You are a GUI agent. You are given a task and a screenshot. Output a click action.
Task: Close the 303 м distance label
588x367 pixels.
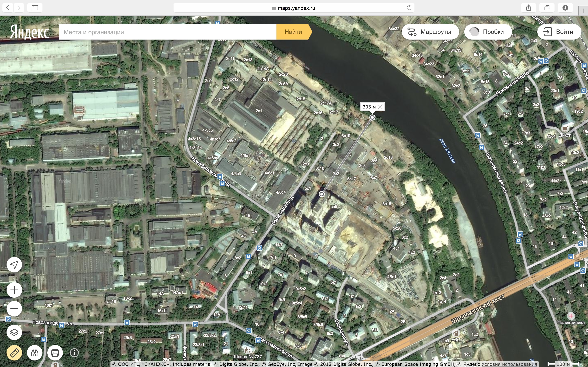pos(380,107)
